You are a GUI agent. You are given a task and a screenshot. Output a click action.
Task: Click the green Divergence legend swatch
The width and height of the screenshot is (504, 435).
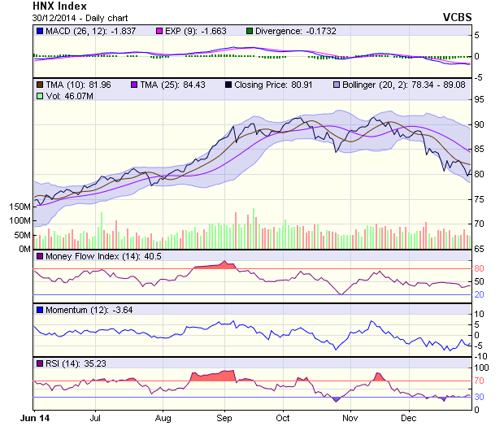pos(249,31)
